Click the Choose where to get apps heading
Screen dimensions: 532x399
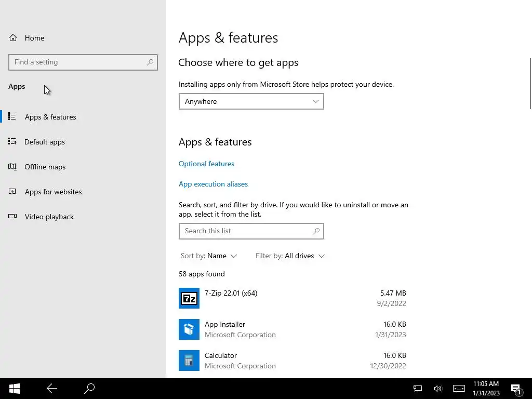pos(238,63)
